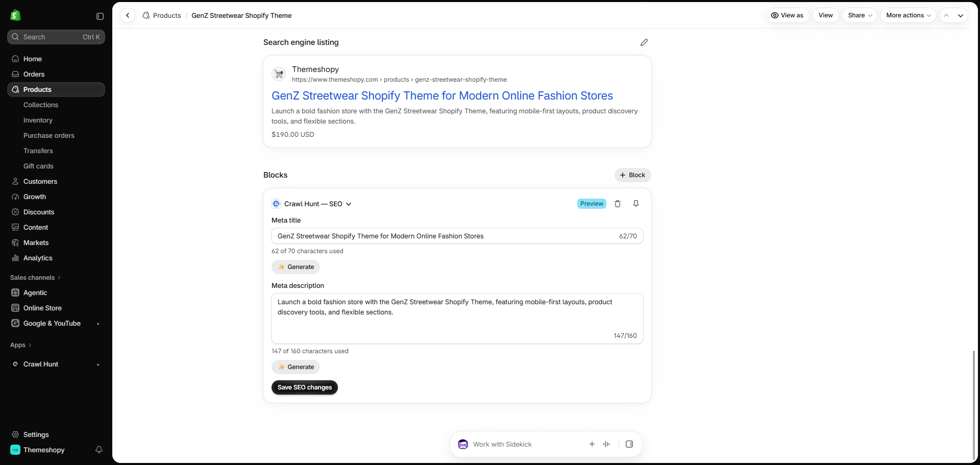Generate a new meta description
The image size is (980, 465).
(x=296, y=367)
